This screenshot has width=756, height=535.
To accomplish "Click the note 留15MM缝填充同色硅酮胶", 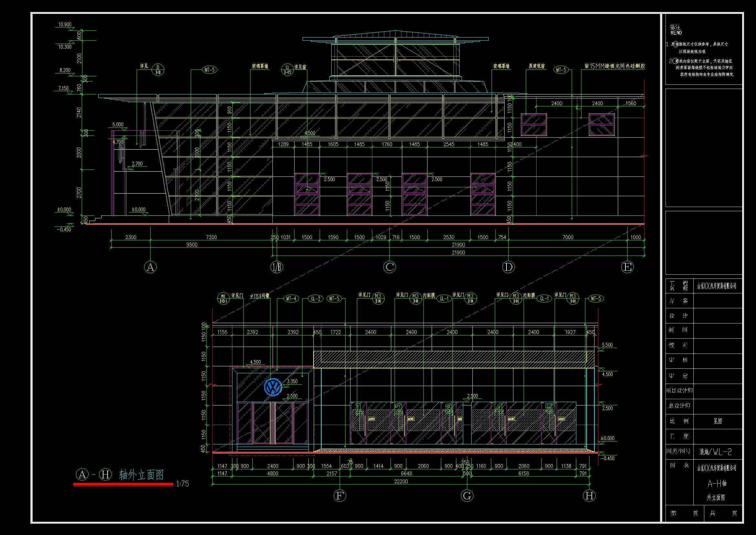I will tap(614, 66).
